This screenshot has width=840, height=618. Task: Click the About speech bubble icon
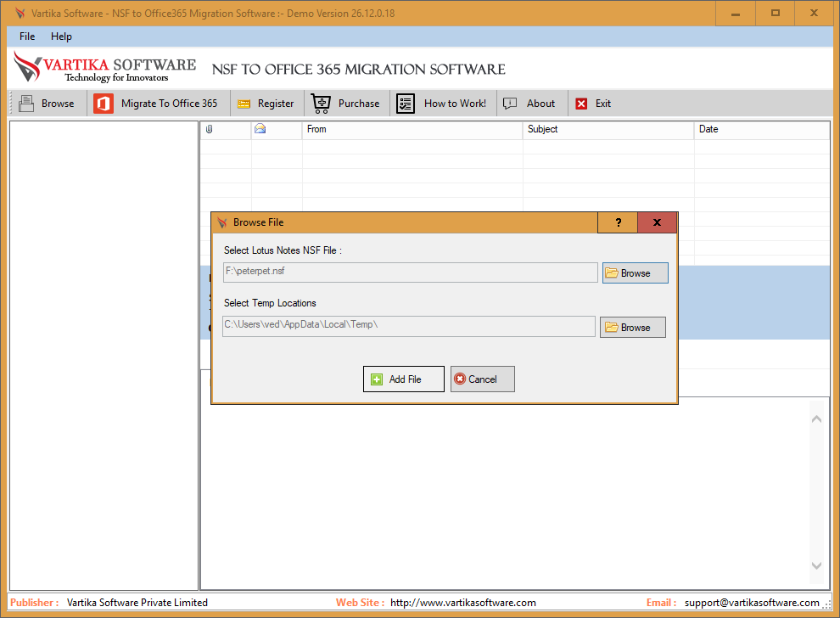pos(510,103)
